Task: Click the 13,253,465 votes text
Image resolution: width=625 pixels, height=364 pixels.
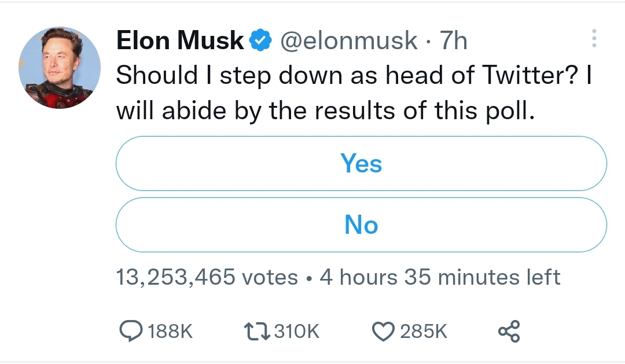Action: pyautogui.click(x=207, y=277)
